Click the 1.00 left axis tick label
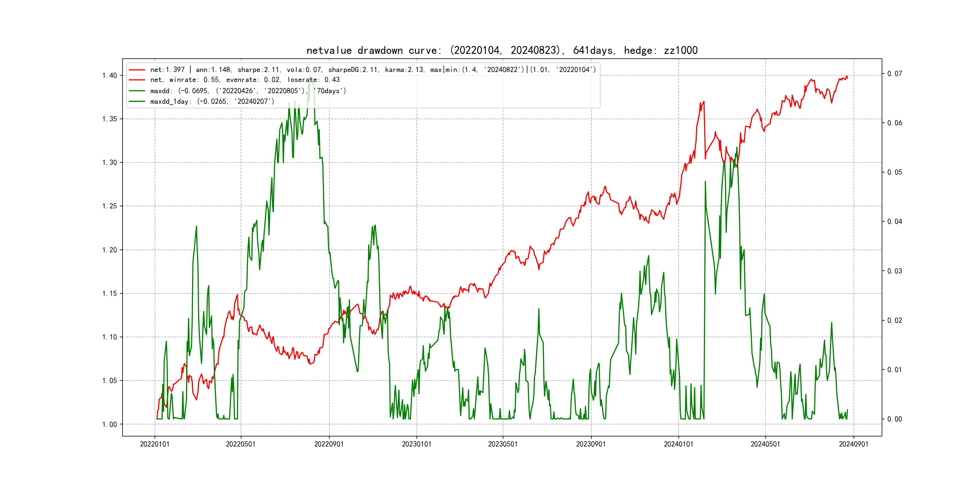 109,425
